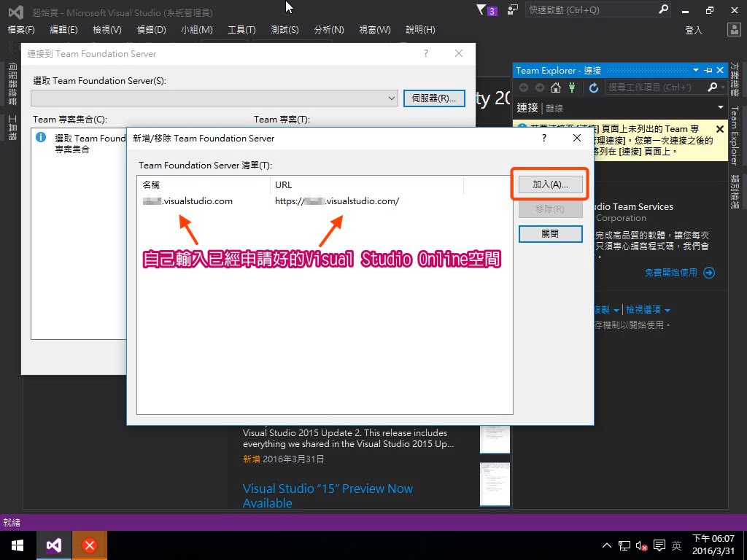This screenshot has width=747, height=560.
Task: Switch to the Team Explorer side tab
Action: click(x=735, y=136)
